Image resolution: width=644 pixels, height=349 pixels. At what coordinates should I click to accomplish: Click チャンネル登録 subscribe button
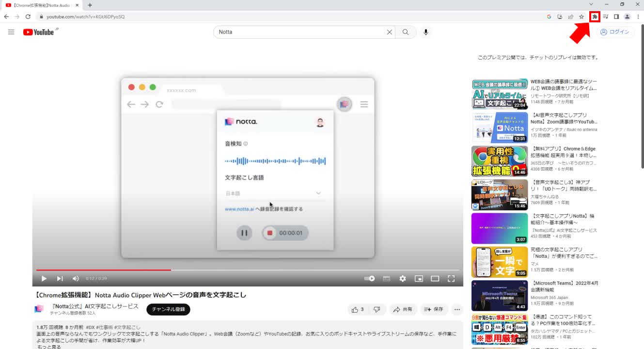[x=168, y=309]
